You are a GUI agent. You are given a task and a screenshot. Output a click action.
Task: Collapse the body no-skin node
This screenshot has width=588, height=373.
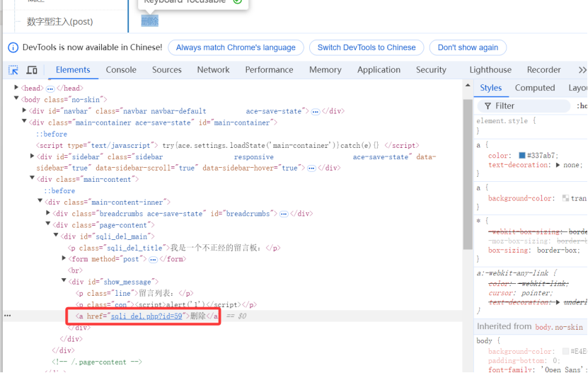coord(16,98)
